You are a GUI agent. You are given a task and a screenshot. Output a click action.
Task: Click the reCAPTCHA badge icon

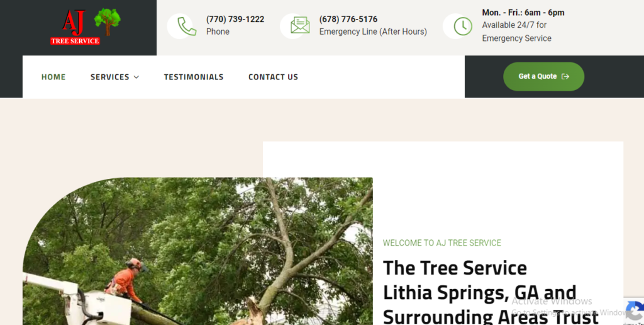coord(635,311)
